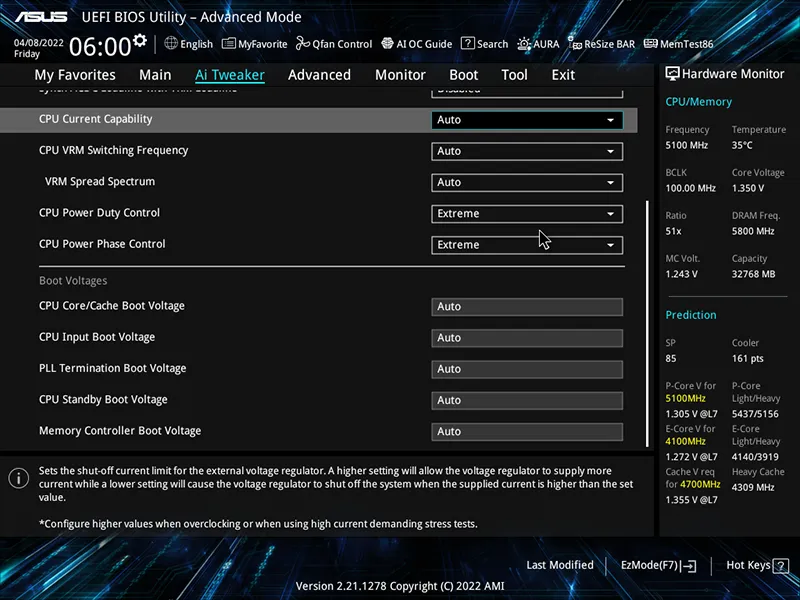Click the settings list vertical scrollbar
The height and width of the screenshot is (600, 800).
[x=647, y=324]
